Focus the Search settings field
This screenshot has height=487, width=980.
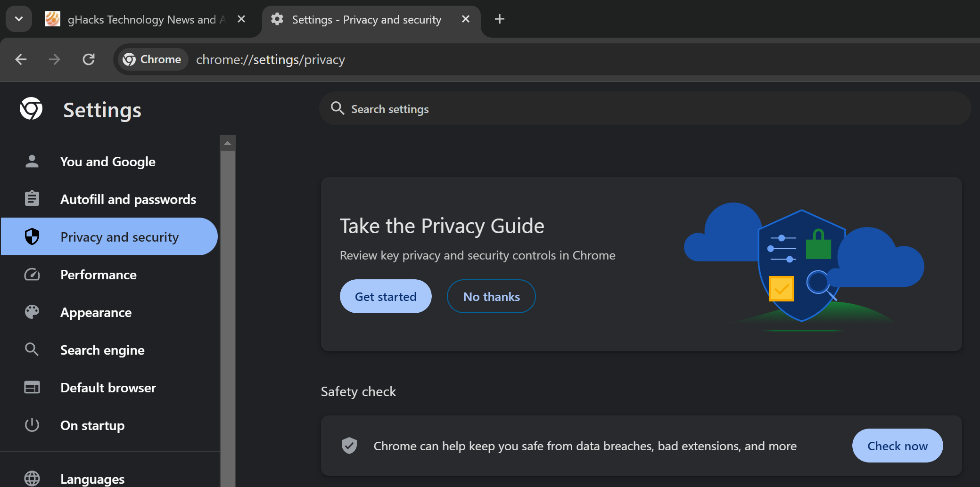click(645, 109)
